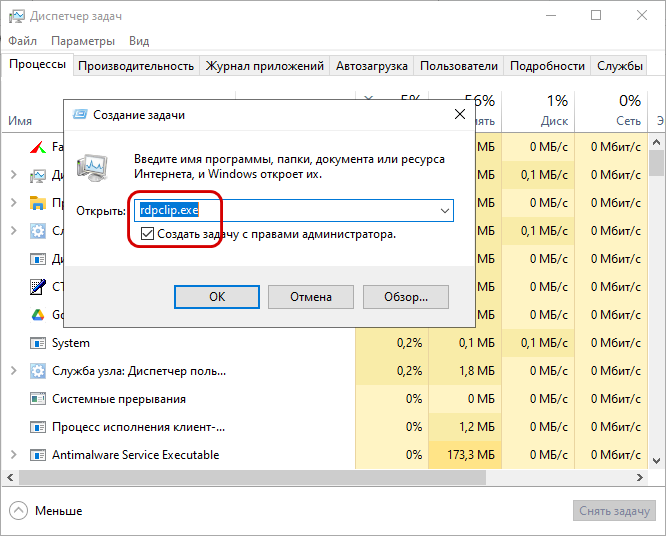666x536 pixels.
Task: Click the Task Manager process row icon
Action: 37,175
